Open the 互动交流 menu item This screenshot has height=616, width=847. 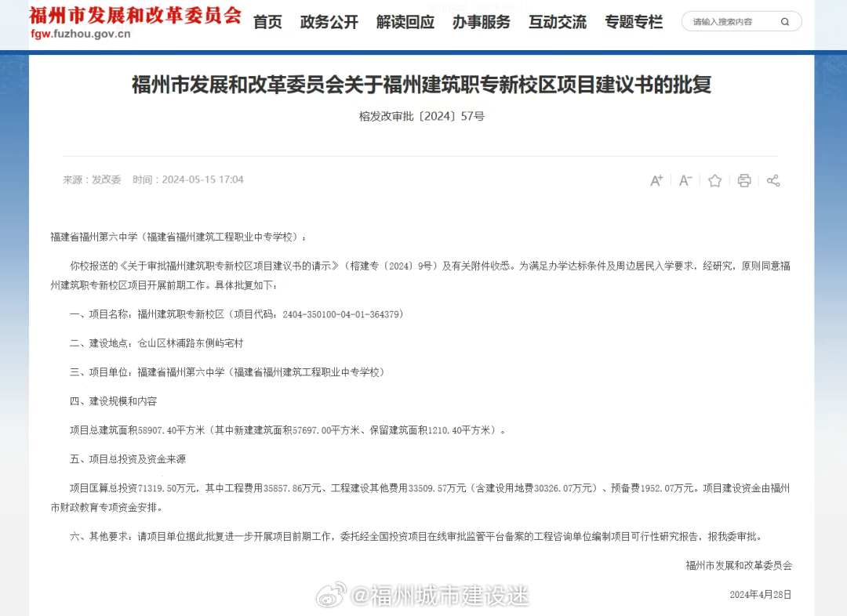click(558, 22)
